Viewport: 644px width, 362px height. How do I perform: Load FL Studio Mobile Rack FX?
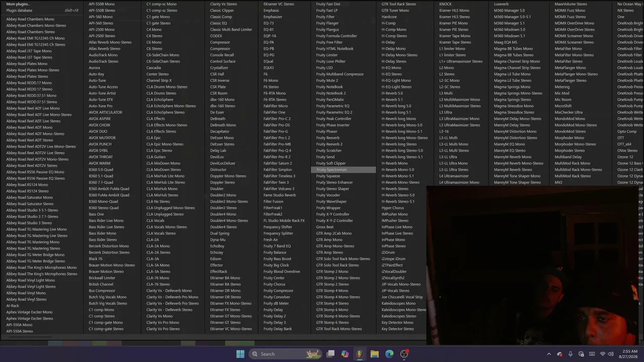[284, 220]
